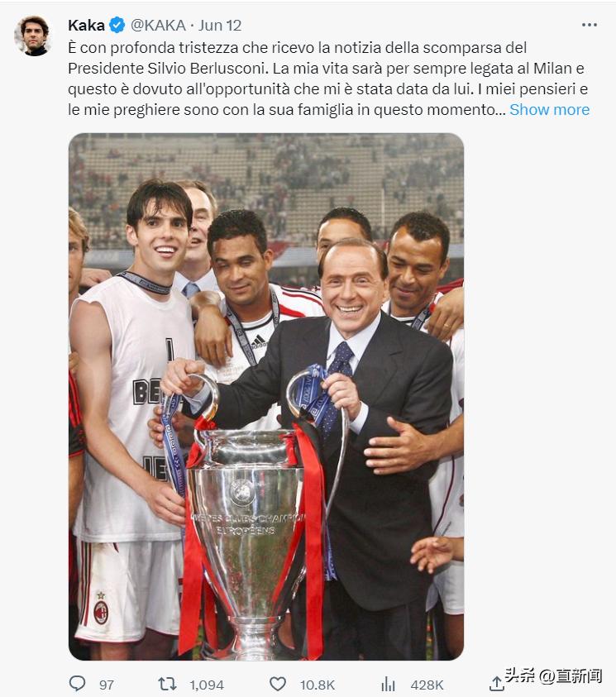Click the share upload arrow icon
The width and height of the screenshot is (616, 697).
click(496, 684)
